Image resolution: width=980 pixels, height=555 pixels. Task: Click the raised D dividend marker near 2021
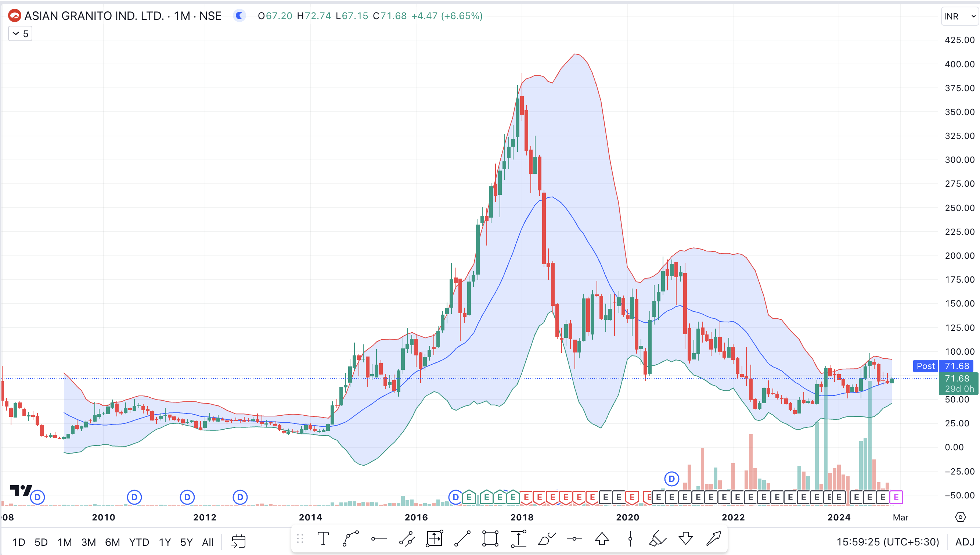(671, 479)
